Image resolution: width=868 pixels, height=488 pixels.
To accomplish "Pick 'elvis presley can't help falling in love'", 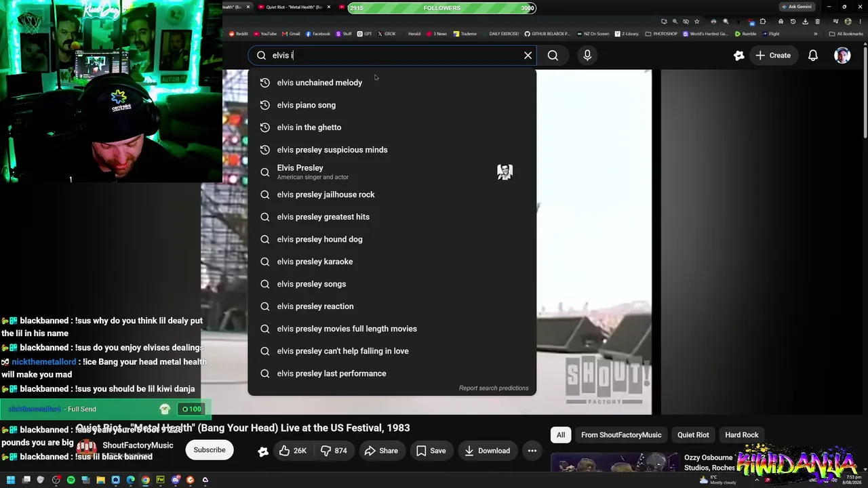I will (392, 351).
